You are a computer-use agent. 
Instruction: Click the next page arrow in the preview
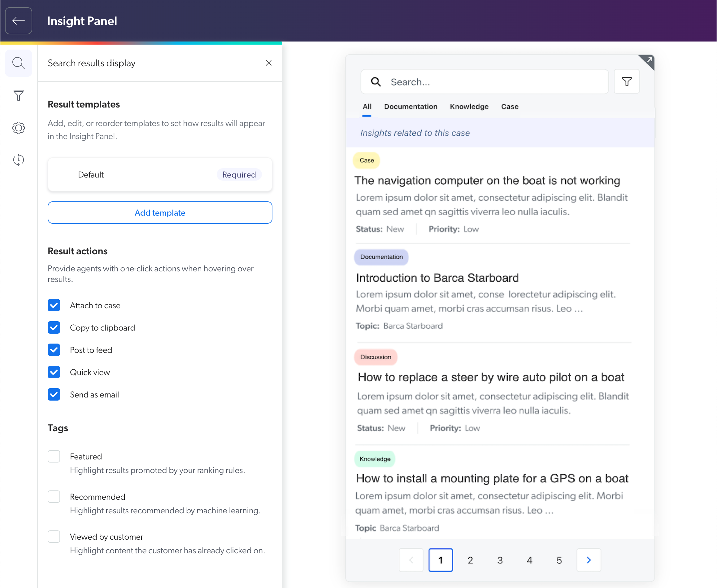[x=589, y=559]
